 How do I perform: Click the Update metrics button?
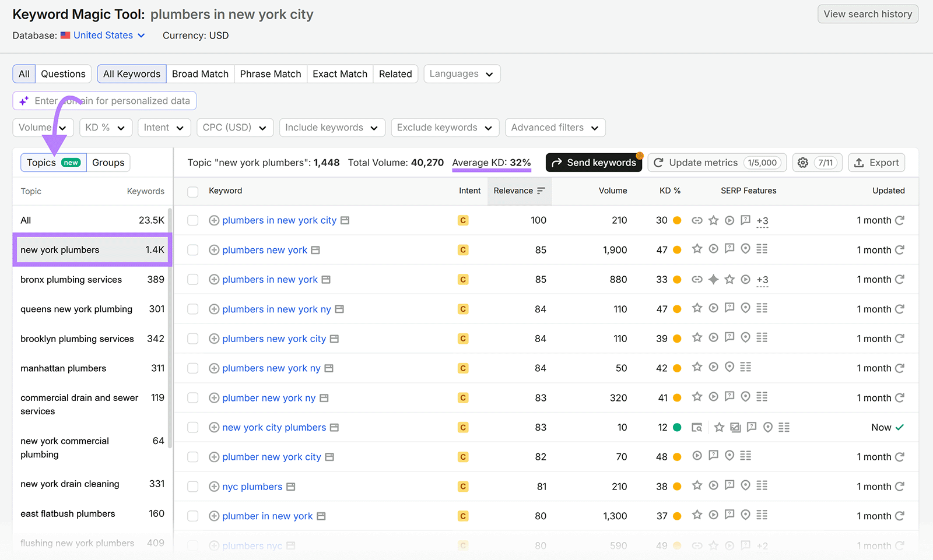(x=717, y=163)
